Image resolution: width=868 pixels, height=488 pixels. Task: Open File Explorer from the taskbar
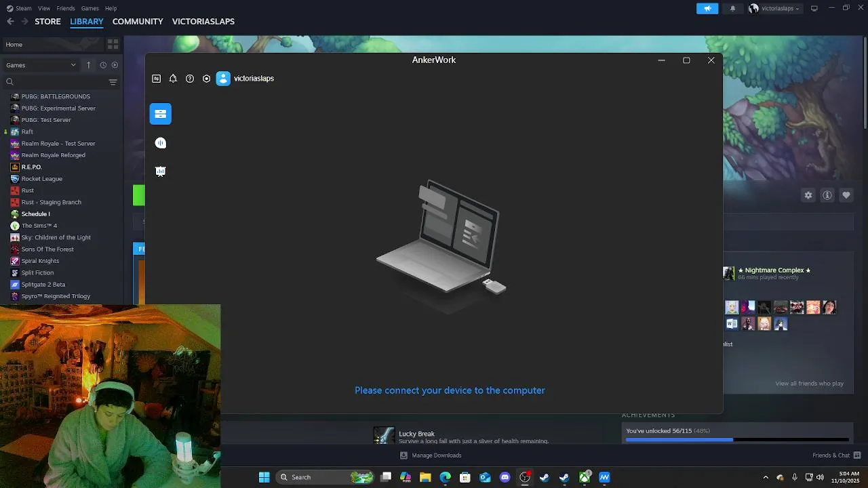(425, 477)
